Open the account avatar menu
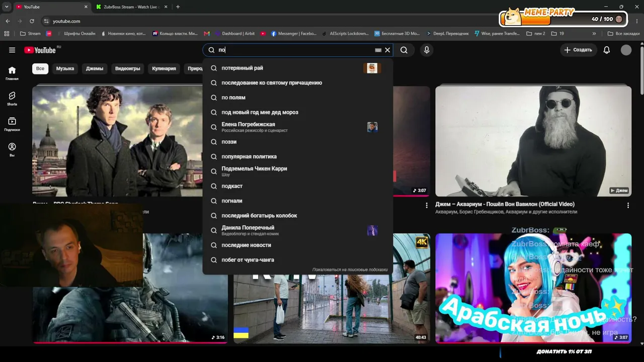 coord(626,50)
